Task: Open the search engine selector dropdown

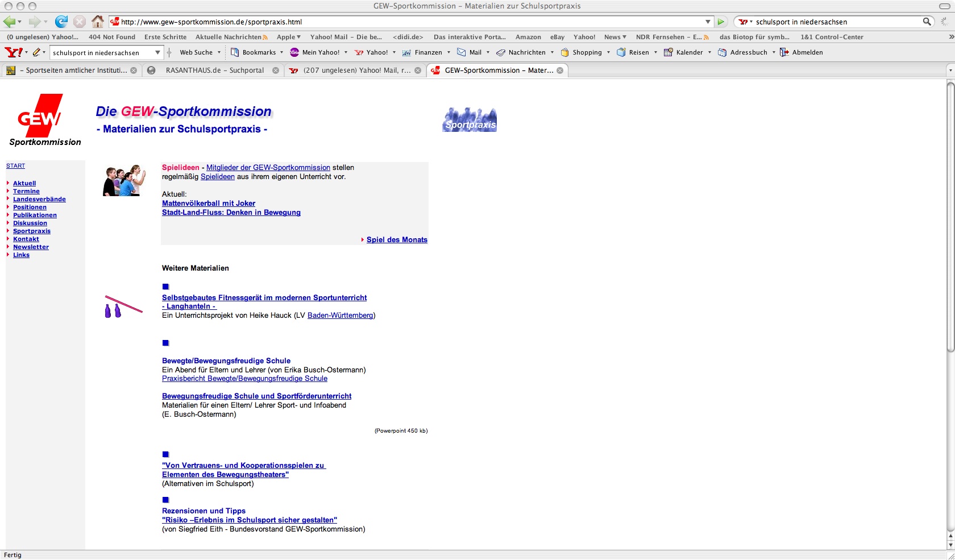Action: click(x=745, y=22)
